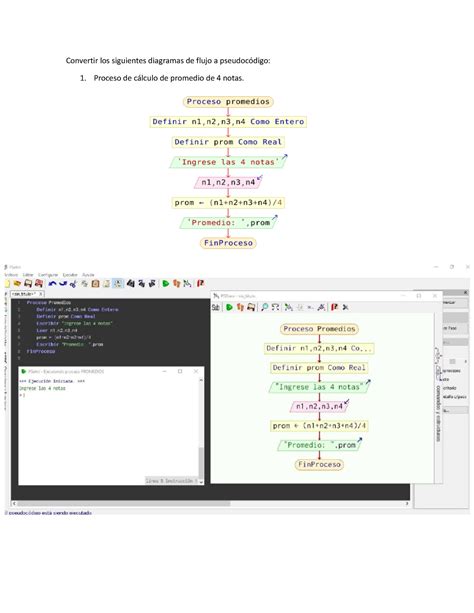The height and width of the screenshot is (613, 474).
Task: Click 'Definir prom Como Real' code line in editor
Action: click(66, 317)
